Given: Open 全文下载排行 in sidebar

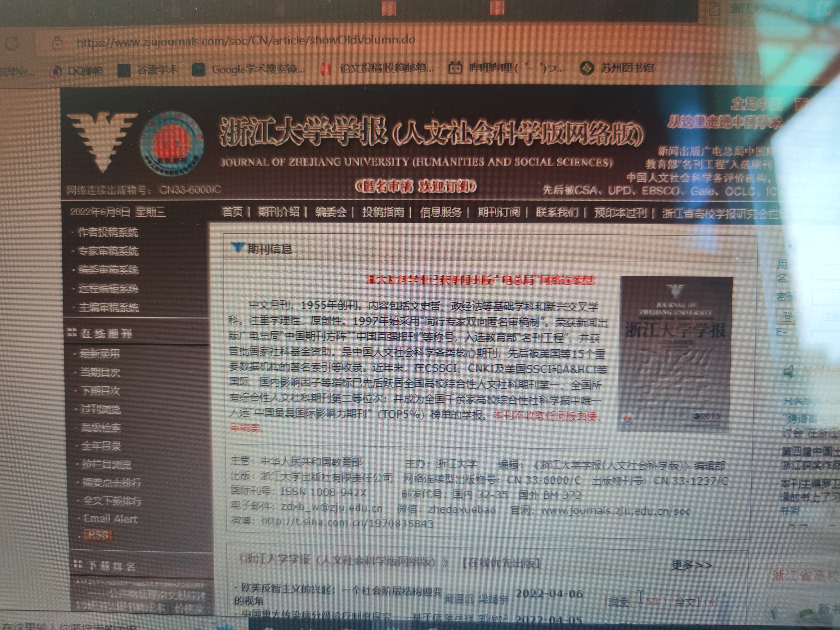Looking at the screenshot, I should 112,501.
